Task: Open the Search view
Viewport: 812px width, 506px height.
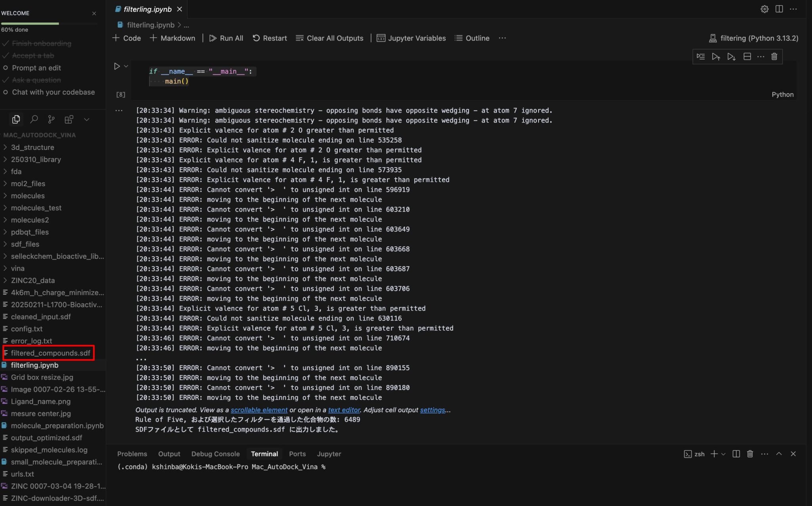Action: pos(34,119)
